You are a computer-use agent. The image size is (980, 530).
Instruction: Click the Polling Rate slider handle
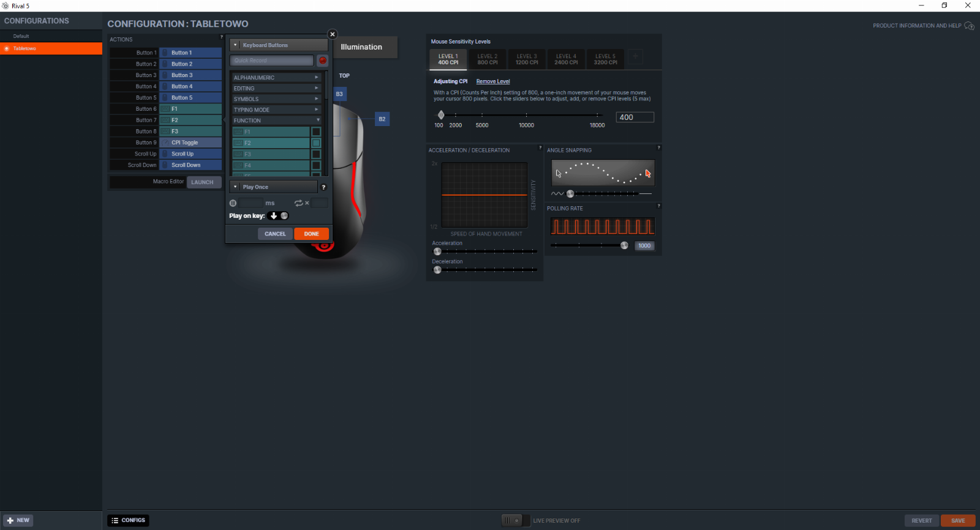(x=624, y=245)
